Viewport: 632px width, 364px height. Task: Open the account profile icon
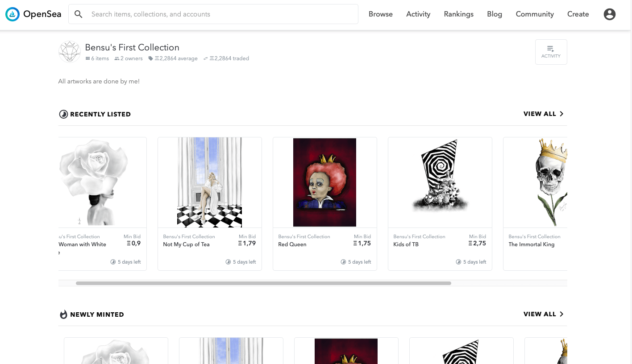pos(609,14)
